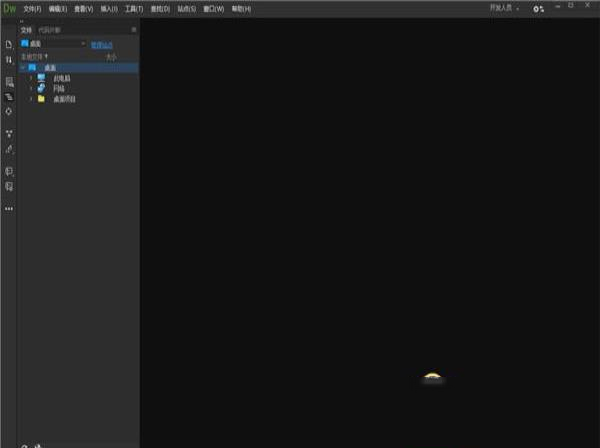Select the 桌面项目 folder item
Viewport: 600px width, 448px height.
[x=64, y=99]
